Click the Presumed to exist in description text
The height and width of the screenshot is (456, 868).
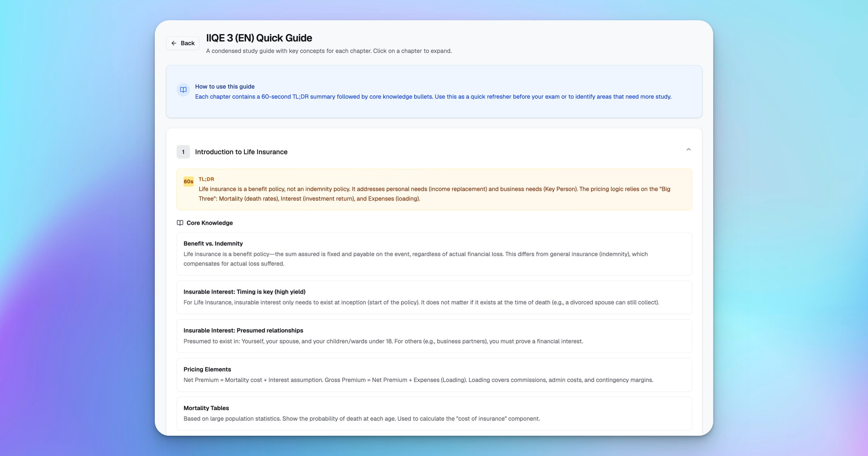coord(383,341)
